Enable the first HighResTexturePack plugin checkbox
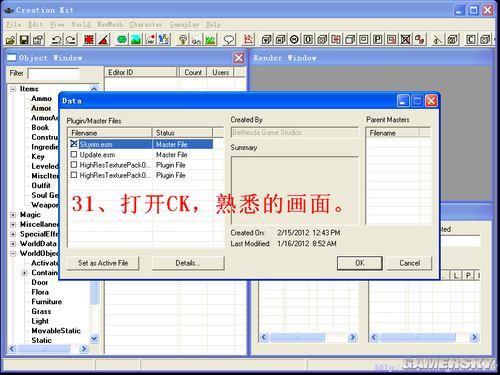 [x=74, y=165]
